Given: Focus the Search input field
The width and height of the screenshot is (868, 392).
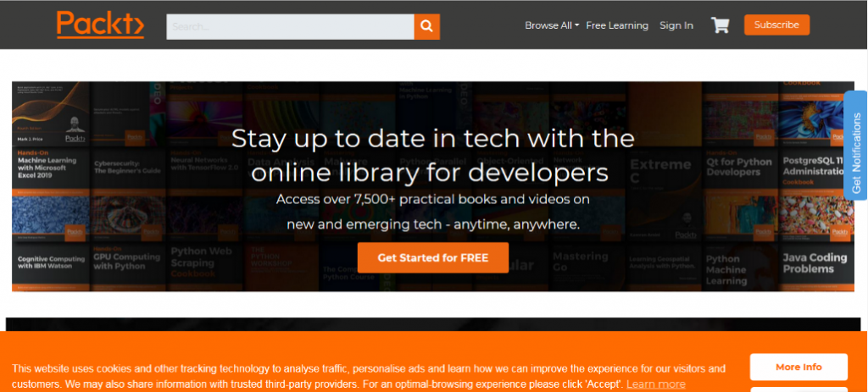Looking at the screenshot, I should pyautogui.click(x=290, y=26).
